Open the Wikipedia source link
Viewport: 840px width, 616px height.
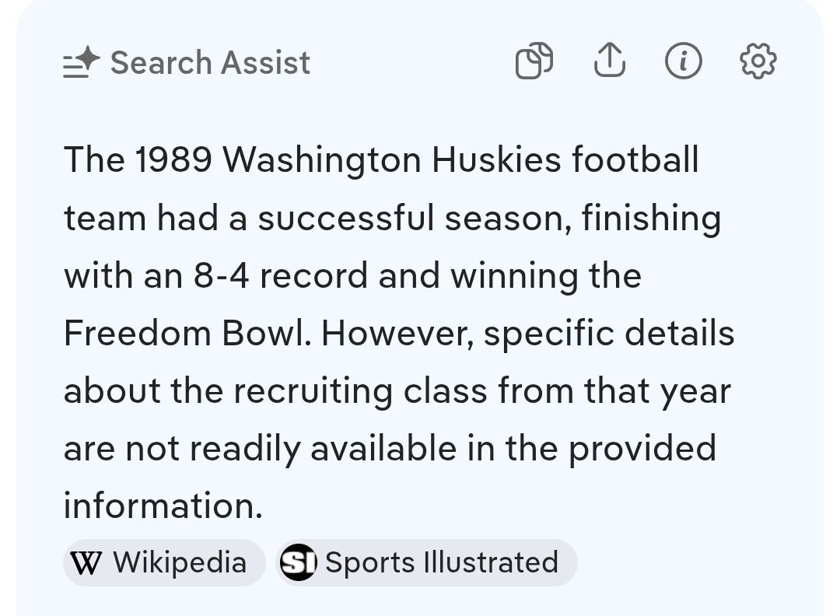click(180, 562)
